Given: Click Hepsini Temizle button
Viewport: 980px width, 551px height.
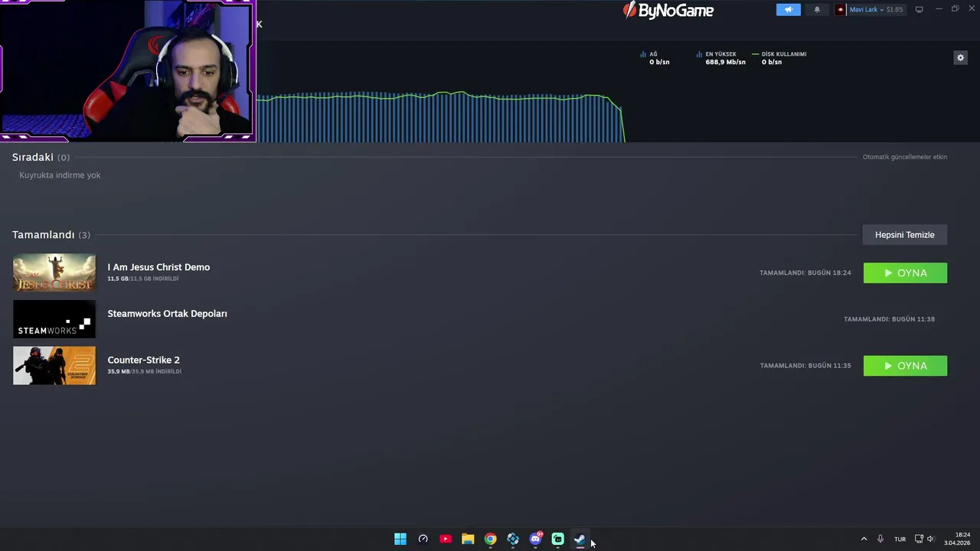Looking at the screenshot, I should 905,235.
